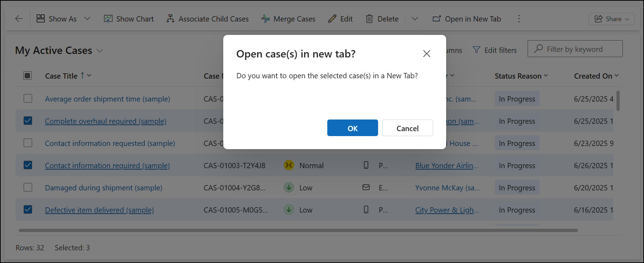Open Contact information requested case link
The image size is (644, 263).
[110, 143]
